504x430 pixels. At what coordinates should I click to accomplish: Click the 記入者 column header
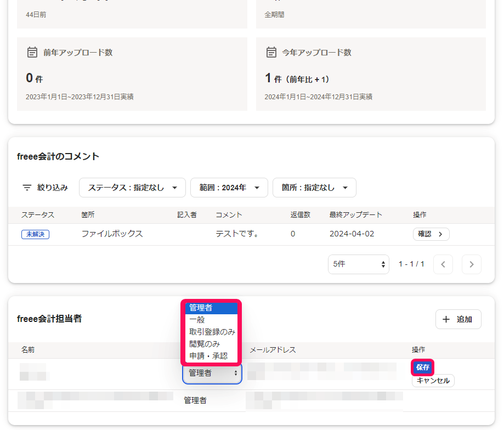pos(187,214)
